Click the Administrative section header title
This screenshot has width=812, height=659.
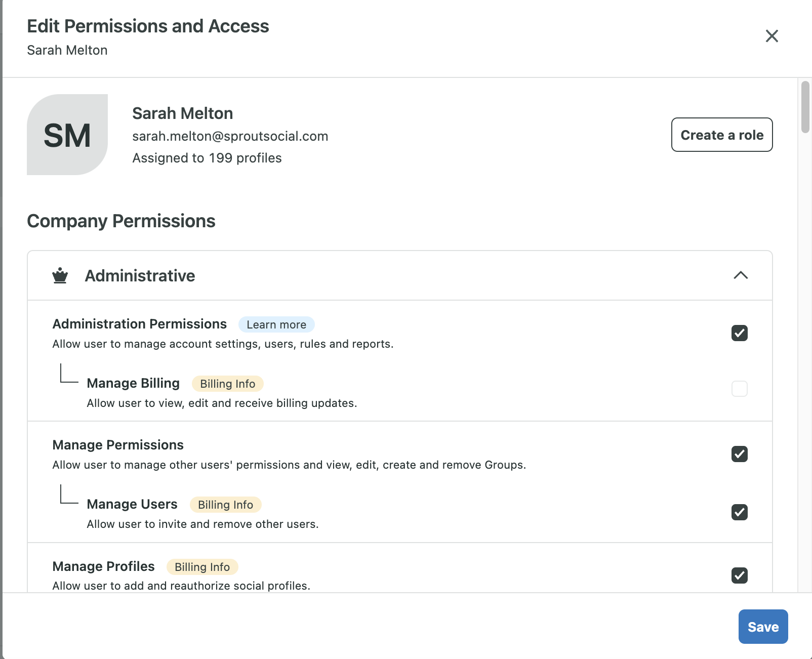tap(140, 276)
